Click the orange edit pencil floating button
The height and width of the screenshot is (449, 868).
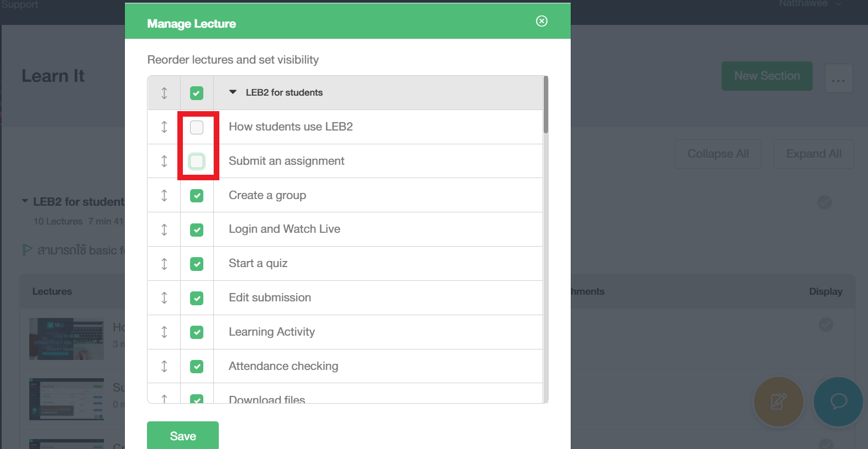(x=778, y=402)
